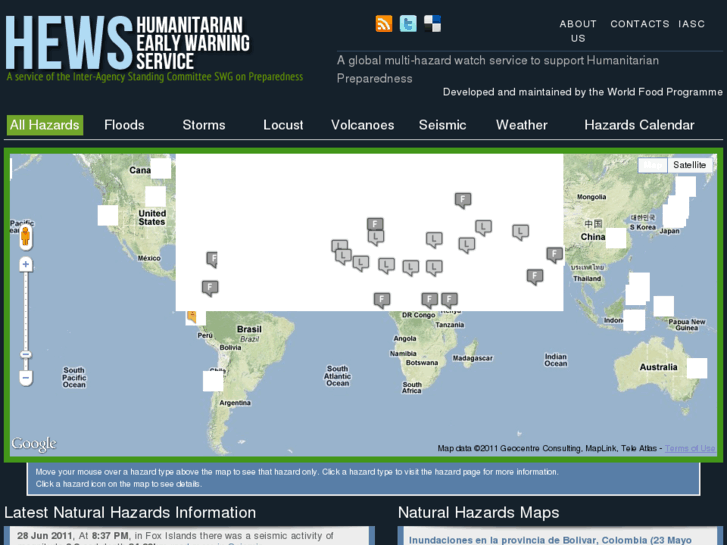Click the Delicious bookmark icon
727x545 pixels.
click(x=432, y=24)
